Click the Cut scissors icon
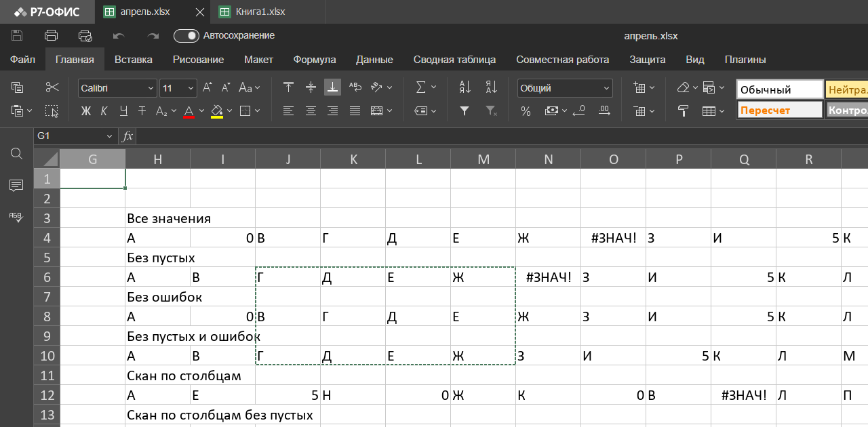 (52, 87)
